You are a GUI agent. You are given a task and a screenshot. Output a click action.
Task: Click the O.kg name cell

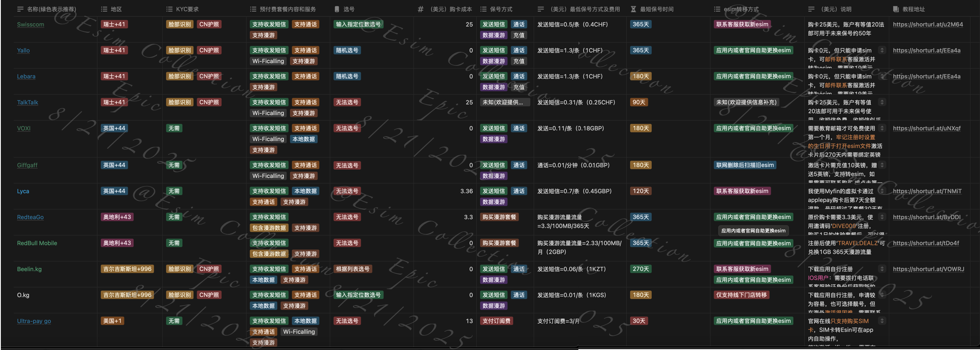(23, 295)
